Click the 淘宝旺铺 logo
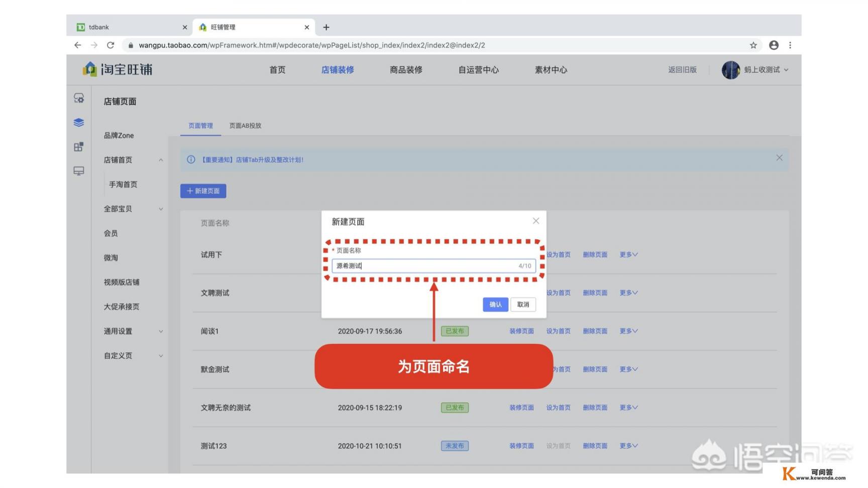The height and width of the screenshot is (488, 868). [117, 69]
